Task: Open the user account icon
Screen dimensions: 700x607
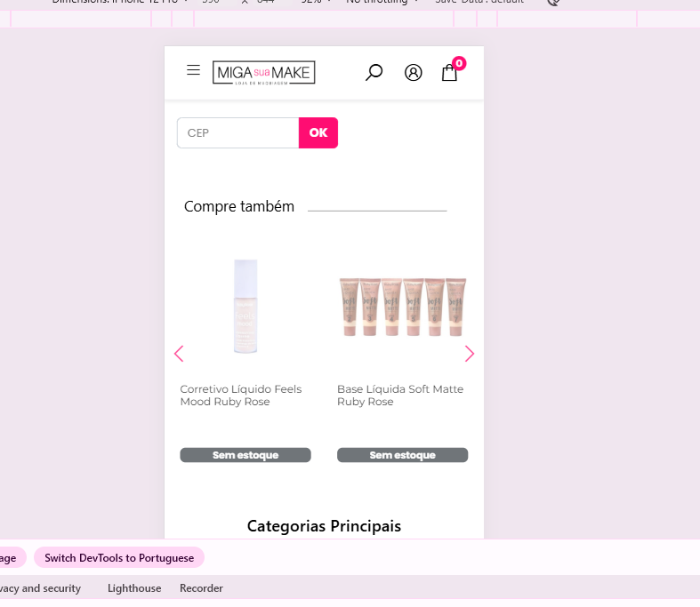Action: pos(413,73)
